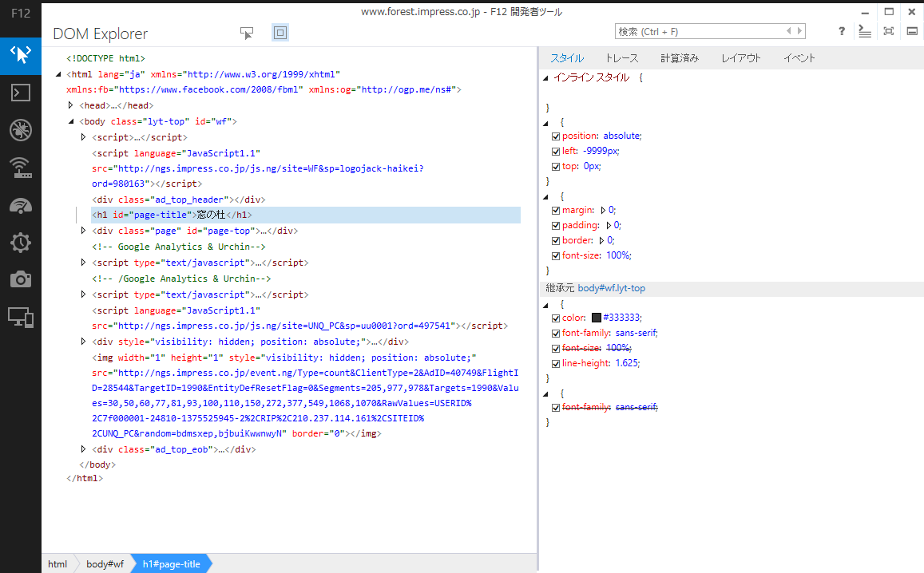Viewport: 924px width, 573px height.
Task: Disable the inherited color: #333333 rule
Action: [x=556, y=317]
